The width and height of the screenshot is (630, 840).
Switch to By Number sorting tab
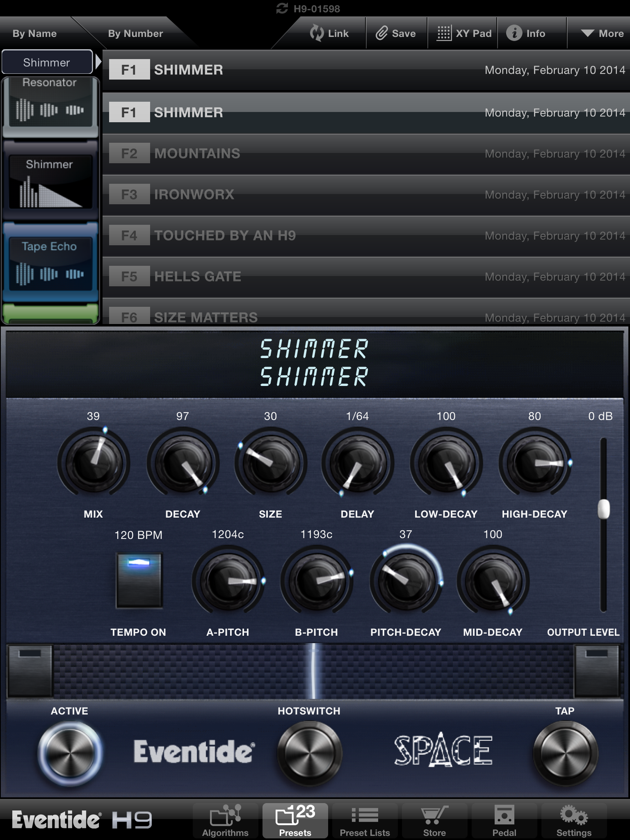[x=135, y=33]
